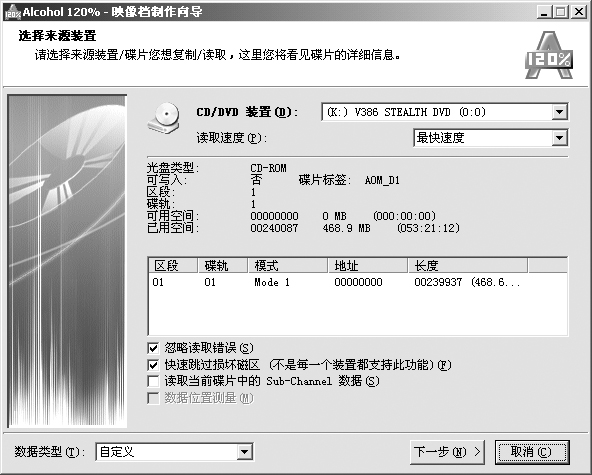This screenshot has height=475, width=592.
Task: Click the 碟轨 column header
Action: tap(223, 265)
